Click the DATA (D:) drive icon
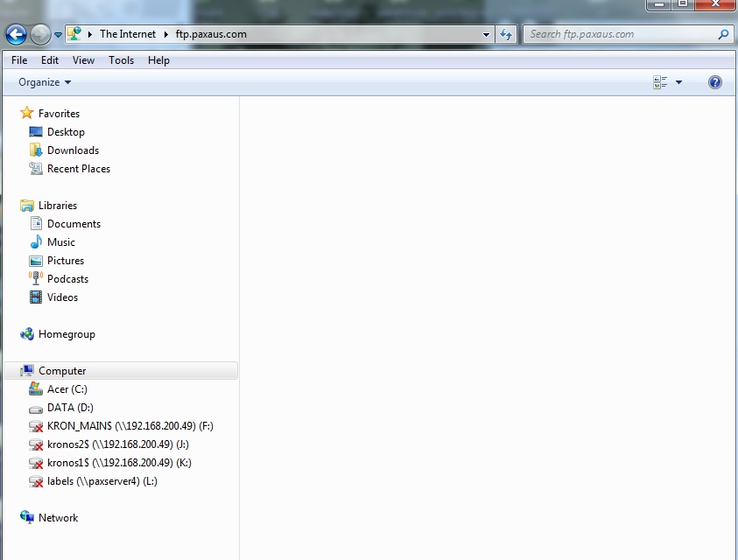 tap(36, 409)
